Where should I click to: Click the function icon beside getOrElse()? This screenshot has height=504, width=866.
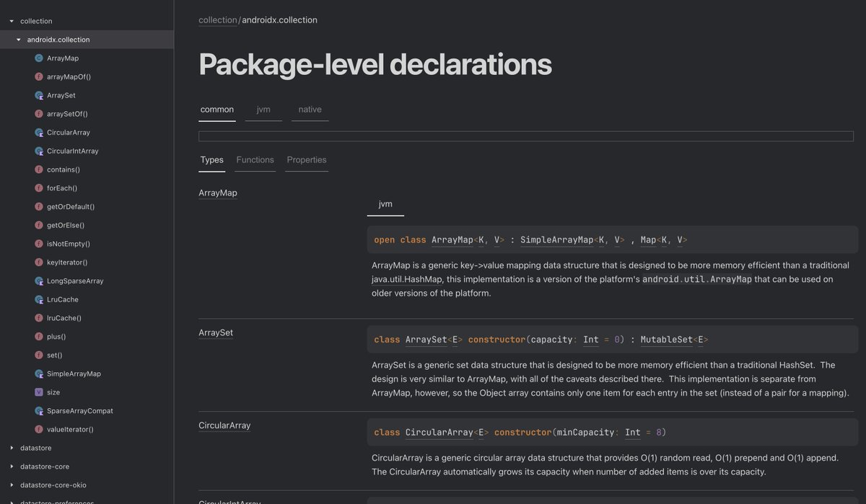[39, 225]
